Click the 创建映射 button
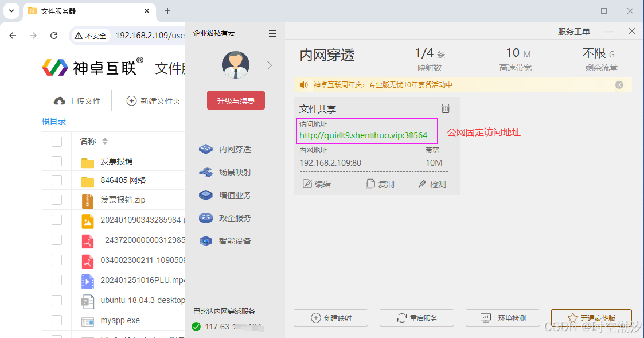 pyautogui.click(x=331, y=318)
